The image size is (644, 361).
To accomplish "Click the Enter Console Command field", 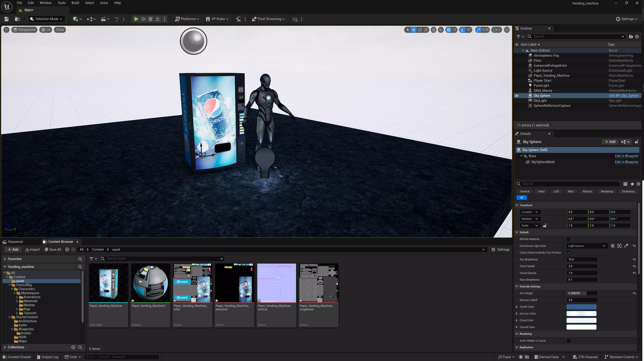I will (x=121, y=357).
